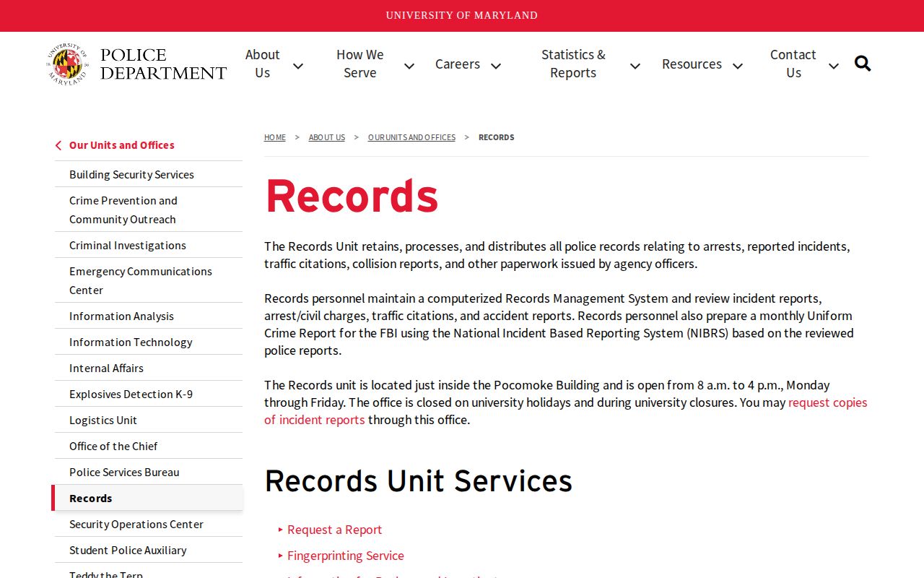Open the Contact Us menu item

point(793,64)
